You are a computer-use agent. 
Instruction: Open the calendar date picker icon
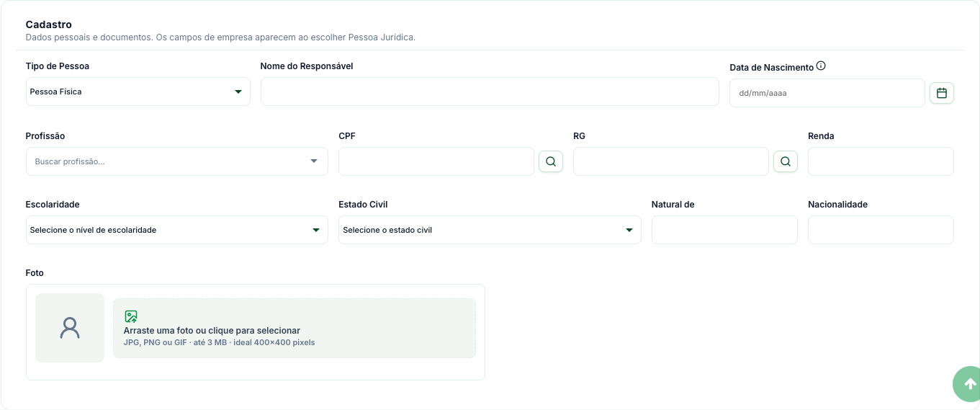point(942,93)
